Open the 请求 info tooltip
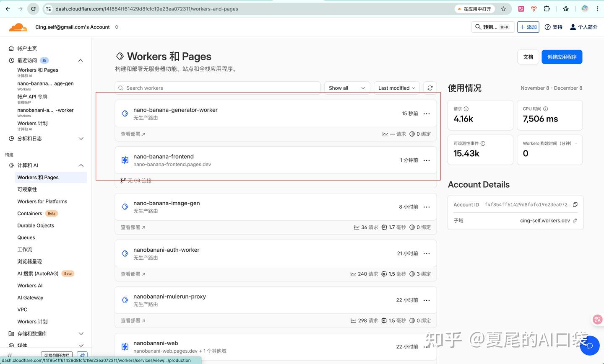The height and width of the screenshot is (364, 604). tap(466, 108)
